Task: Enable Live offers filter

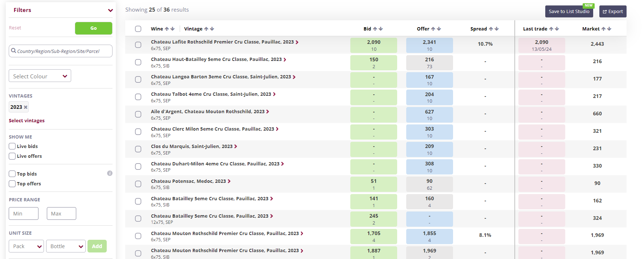Action: click(x=12, y=156)
